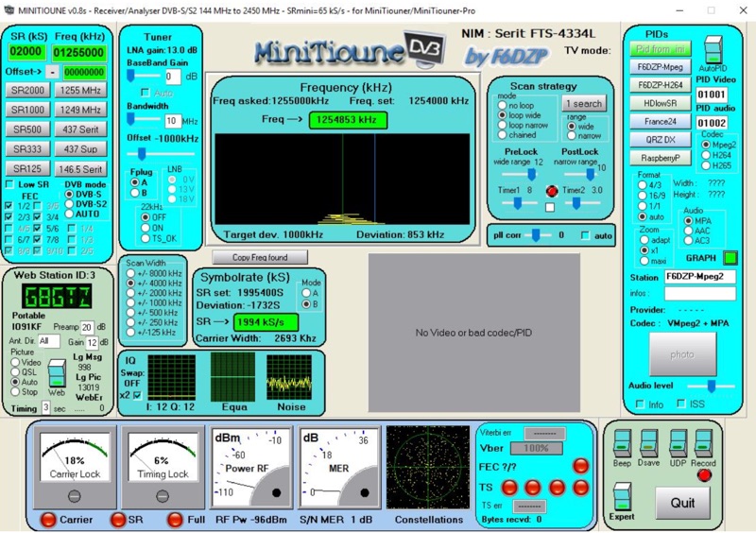Click the red scan strategy LED
Viewport: 756px width, 533px height.
pos(552,191)
